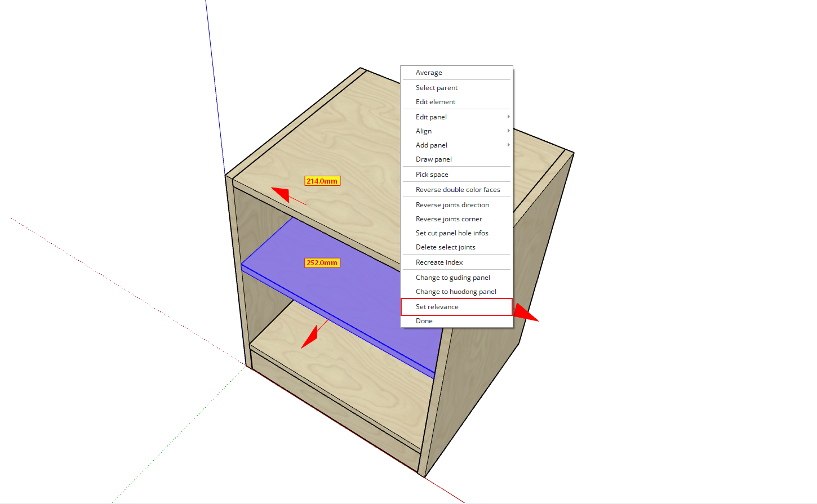Click the red arrow below the purple shelf
817x504 pixels.
[x=311, y=337]
